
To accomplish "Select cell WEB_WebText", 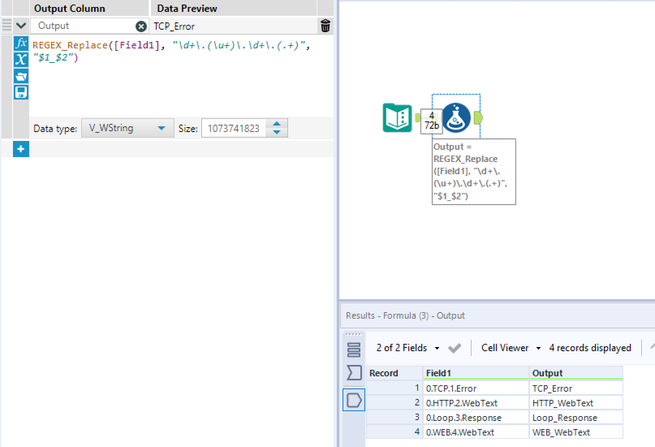I will [x=576, y=432].
